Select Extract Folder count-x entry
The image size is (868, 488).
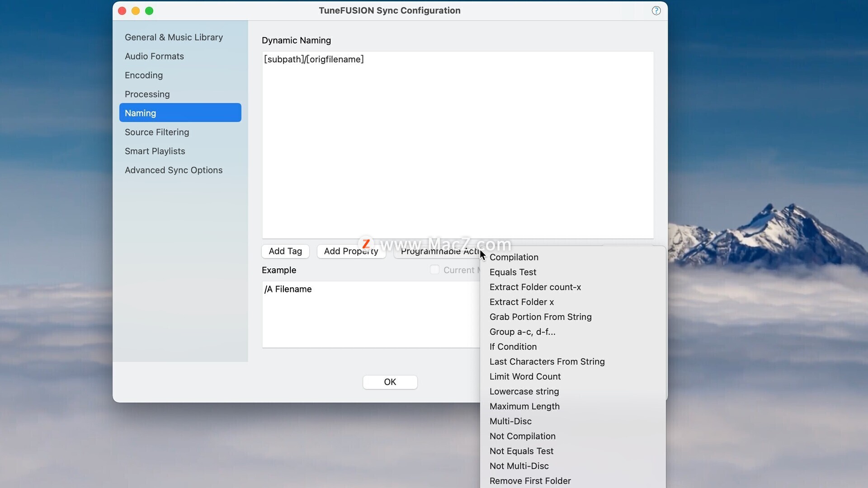tap(573, 287)
